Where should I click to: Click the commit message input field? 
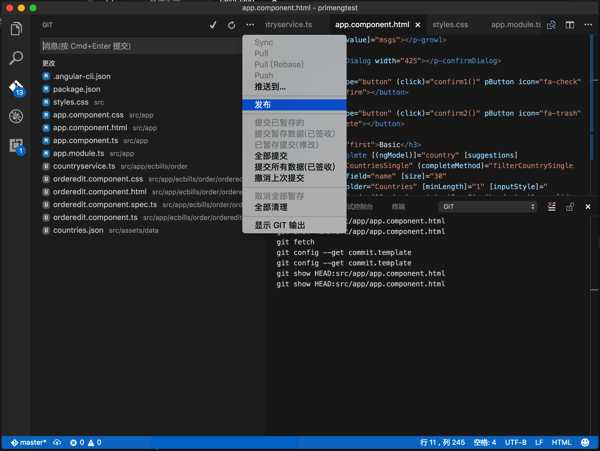click(x=141, y=46)
